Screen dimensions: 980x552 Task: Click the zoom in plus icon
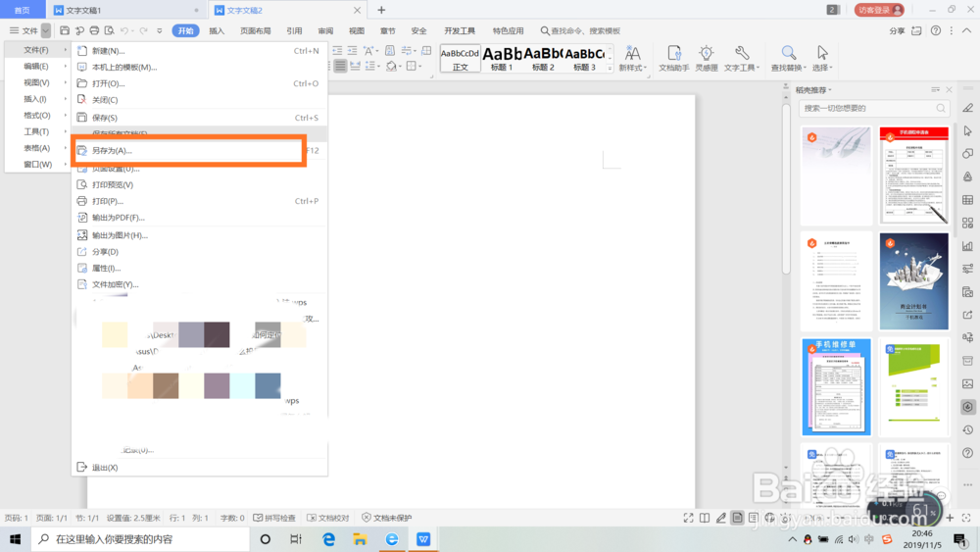click(950, 518)
